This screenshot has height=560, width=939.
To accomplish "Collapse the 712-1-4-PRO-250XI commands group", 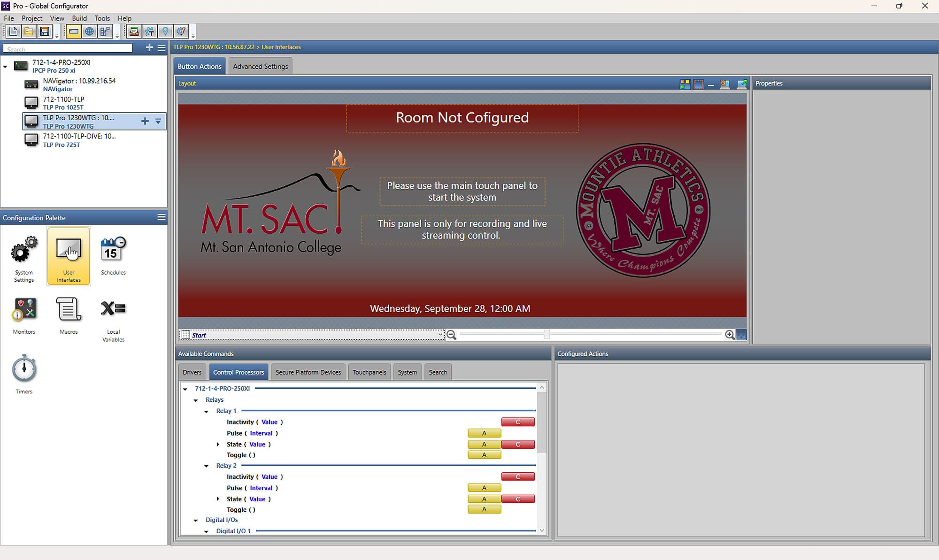I will pyautogui.click(x=185, y=389).
